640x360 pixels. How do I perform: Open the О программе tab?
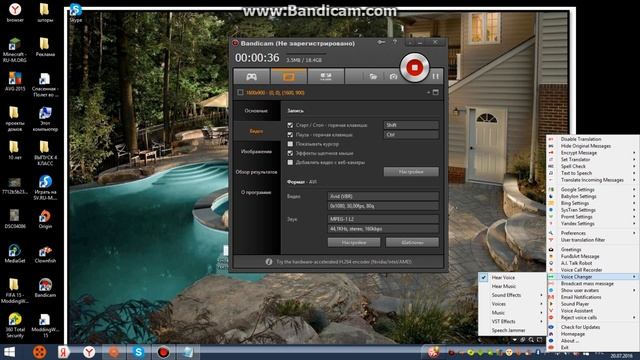pyautogui.click(x=256, y=192)
